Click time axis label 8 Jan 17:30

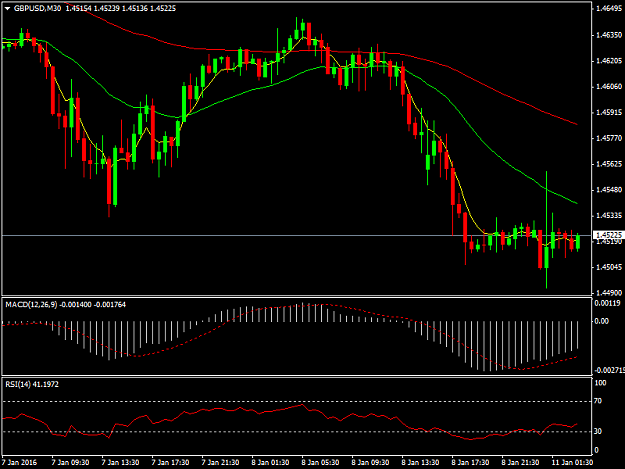470,463
